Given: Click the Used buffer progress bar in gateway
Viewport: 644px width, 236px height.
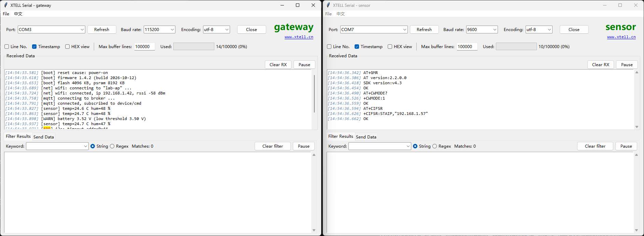Looking at the screenshot, I should (194, 47).
